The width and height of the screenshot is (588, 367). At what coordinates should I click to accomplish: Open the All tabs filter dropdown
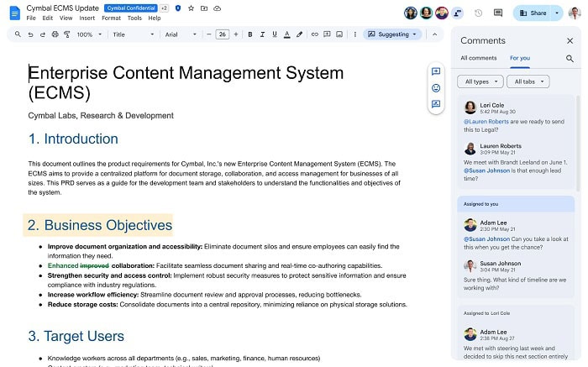(x=528, y=81)
